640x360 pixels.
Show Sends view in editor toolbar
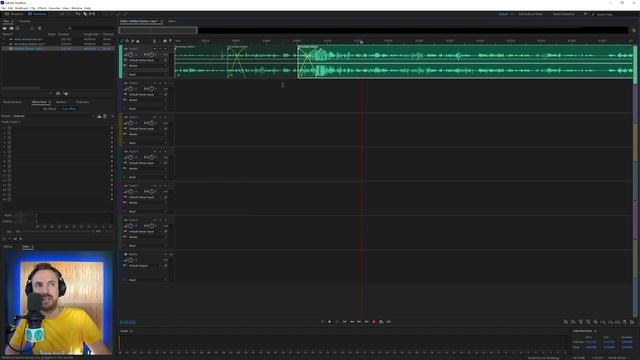click(x=132, y=41)
